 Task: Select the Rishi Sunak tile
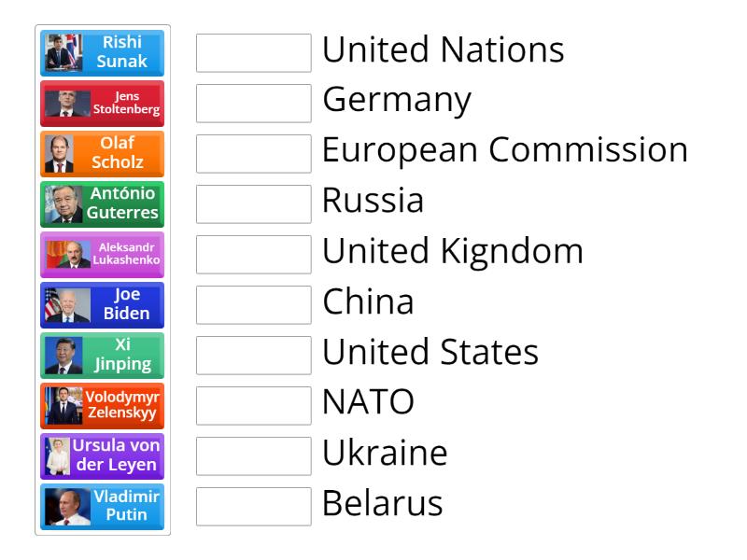click(102, 53)
